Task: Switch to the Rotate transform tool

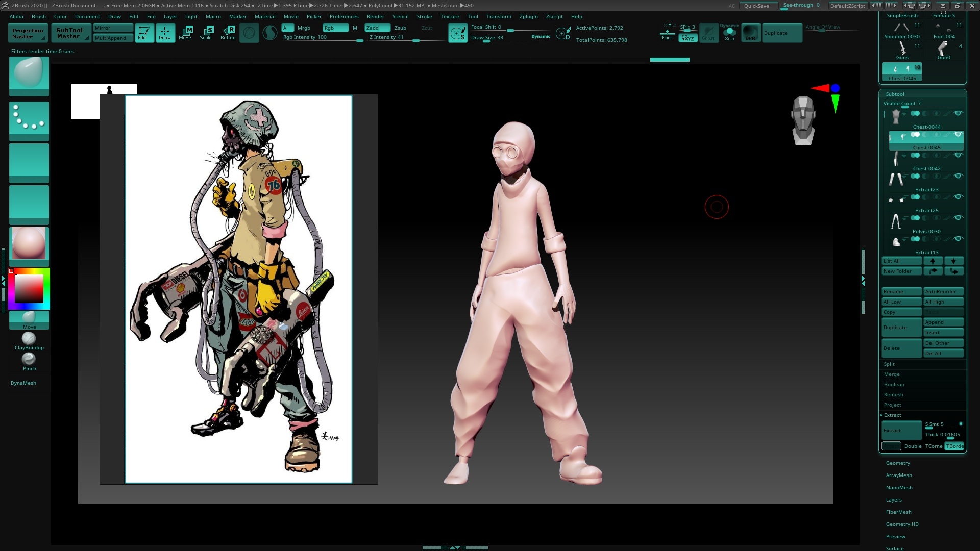Action: (x=228, y=33)
